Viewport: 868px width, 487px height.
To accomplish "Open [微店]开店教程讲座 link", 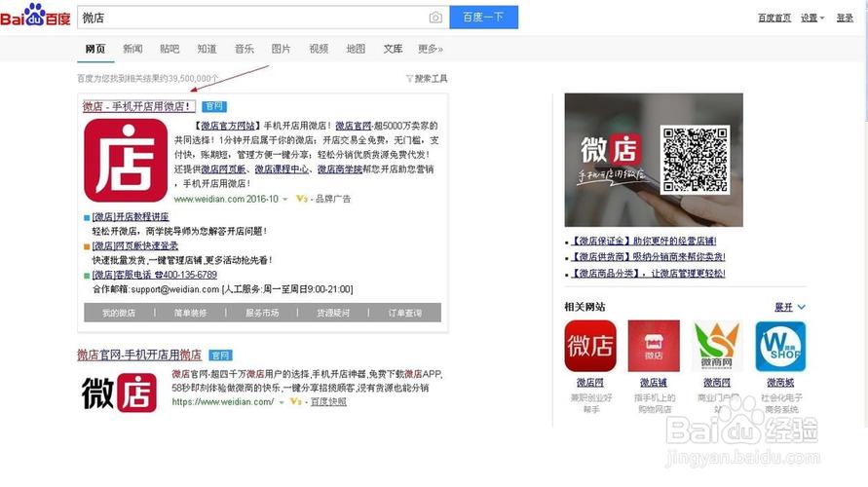I will tap(131, 217).
